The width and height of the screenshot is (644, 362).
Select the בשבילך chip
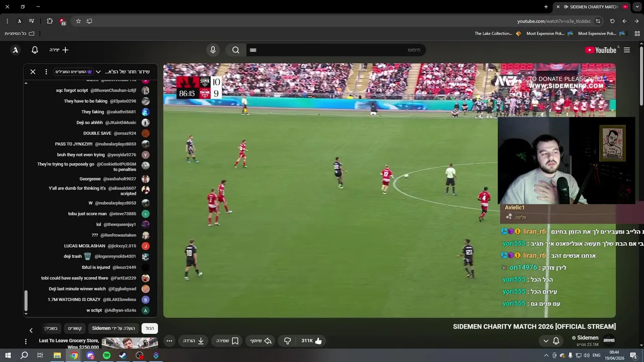(x=51, y=328)
